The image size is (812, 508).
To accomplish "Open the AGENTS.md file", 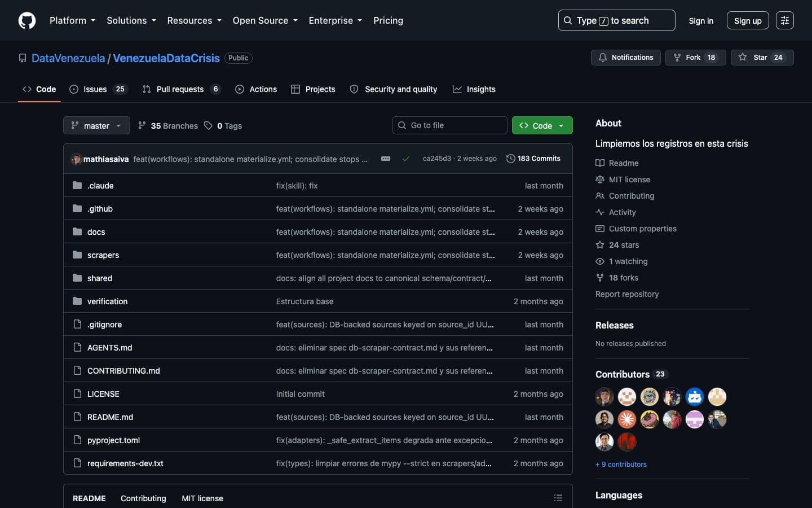I will 109,348.
